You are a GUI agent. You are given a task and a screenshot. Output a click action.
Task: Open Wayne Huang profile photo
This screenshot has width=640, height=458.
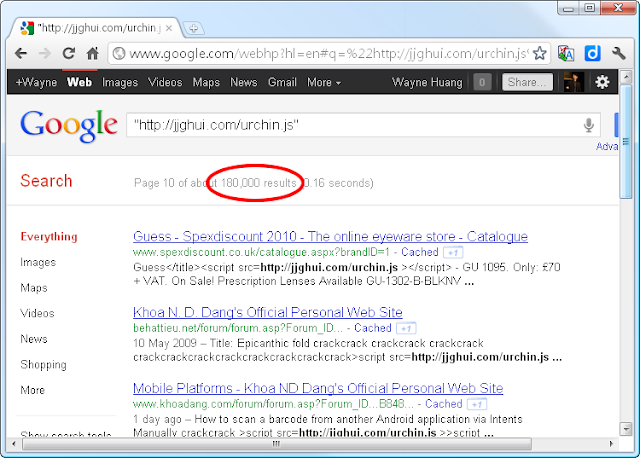click(x=573, y=82)
